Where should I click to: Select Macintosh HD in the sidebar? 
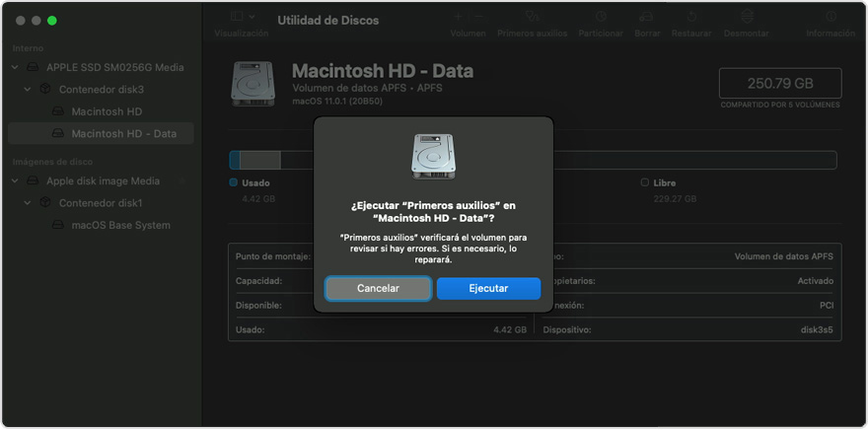(x=107, y=111)
